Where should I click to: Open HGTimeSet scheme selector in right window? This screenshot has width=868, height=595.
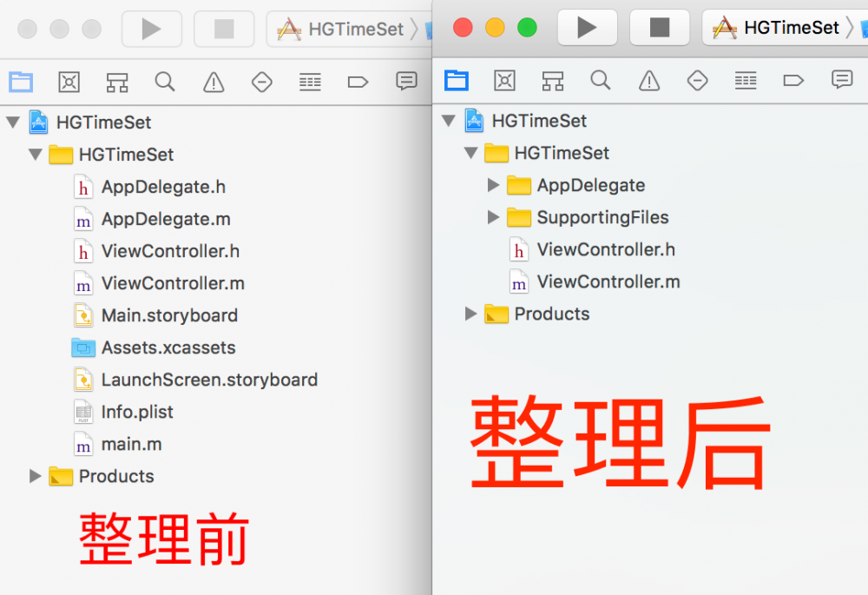click(785, 27)
